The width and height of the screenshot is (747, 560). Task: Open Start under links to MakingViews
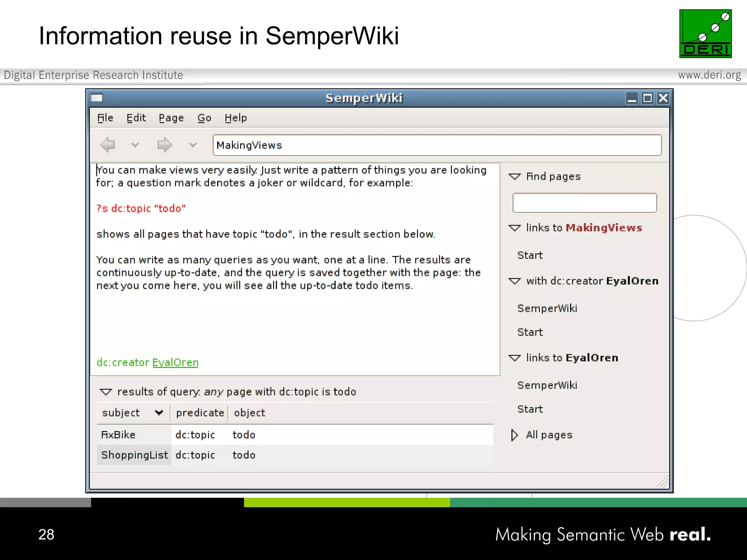point(530,255)
